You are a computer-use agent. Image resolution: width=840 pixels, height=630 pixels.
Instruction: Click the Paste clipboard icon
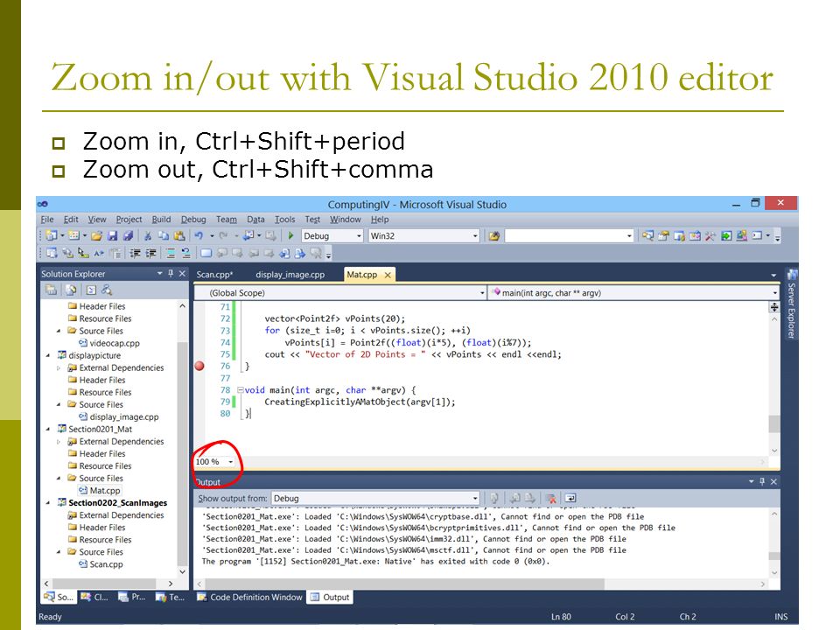click(179, 235)
